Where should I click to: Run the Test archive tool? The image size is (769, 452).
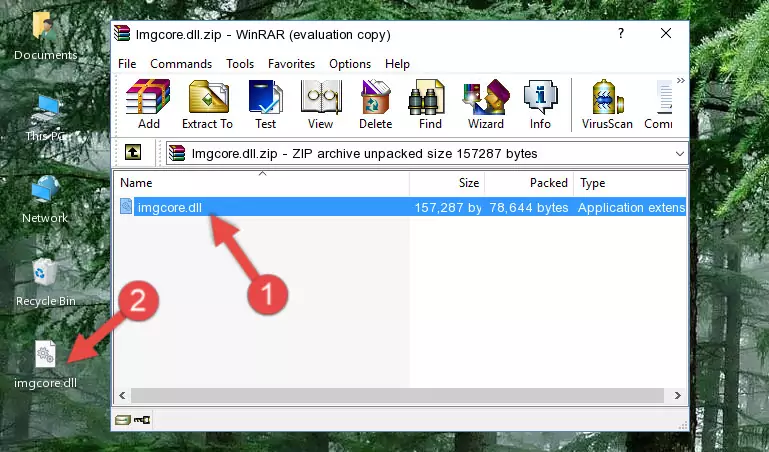pyautogui.click(x=265, y=104)
